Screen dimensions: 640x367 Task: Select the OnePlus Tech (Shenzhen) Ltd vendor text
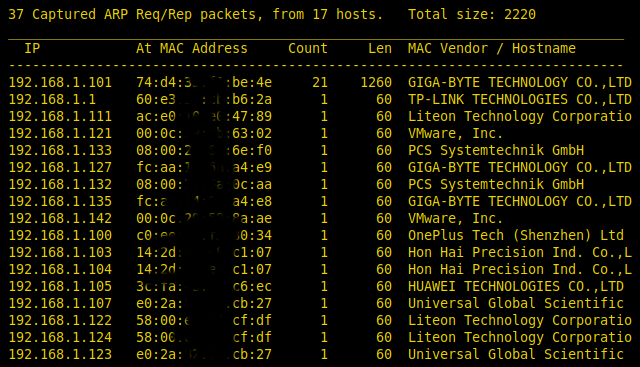click(516, 236)
